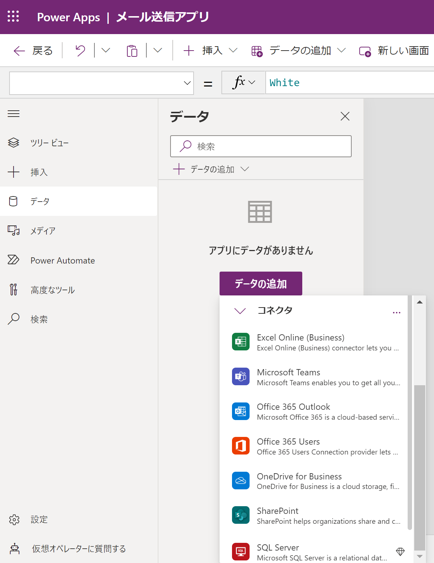Open Power Automate in the sidebar
The width and height of the screenshot is (434, 563).
pyautogui.click(x=79, y=260)
